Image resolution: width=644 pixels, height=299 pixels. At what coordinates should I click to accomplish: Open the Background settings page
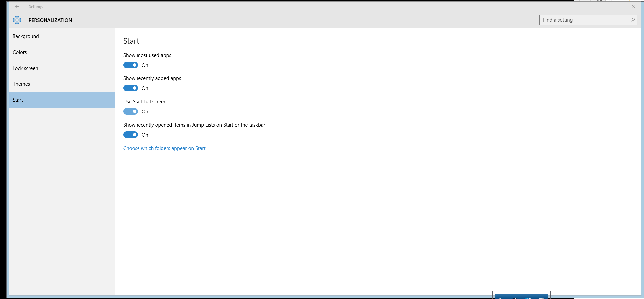(x=26, y=36)
